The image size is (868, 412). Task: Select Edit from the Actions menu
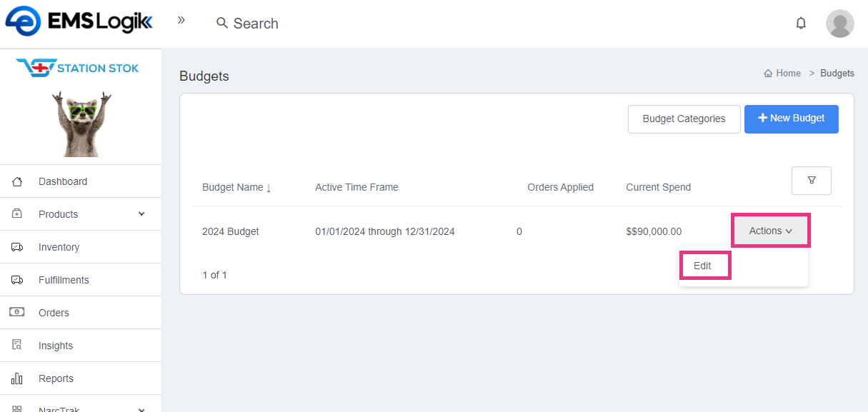(x=704, y=266)
